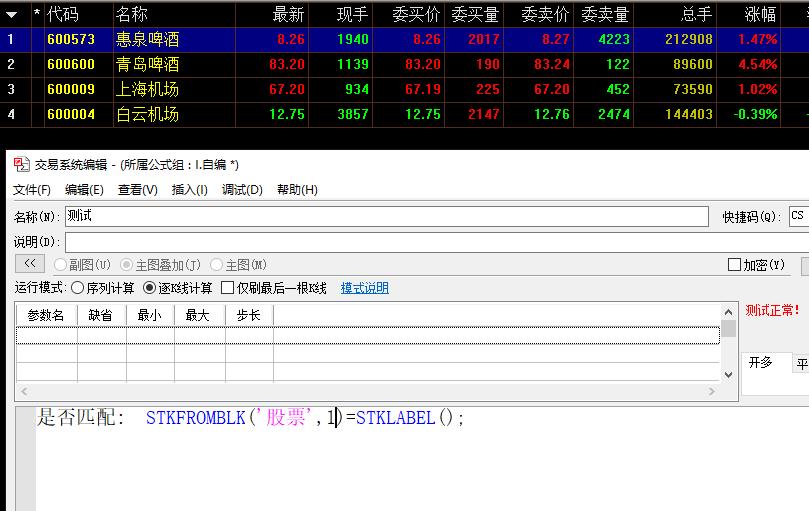Click the * column header in stock list
The image size is (809, 511).
click(37, 14)
